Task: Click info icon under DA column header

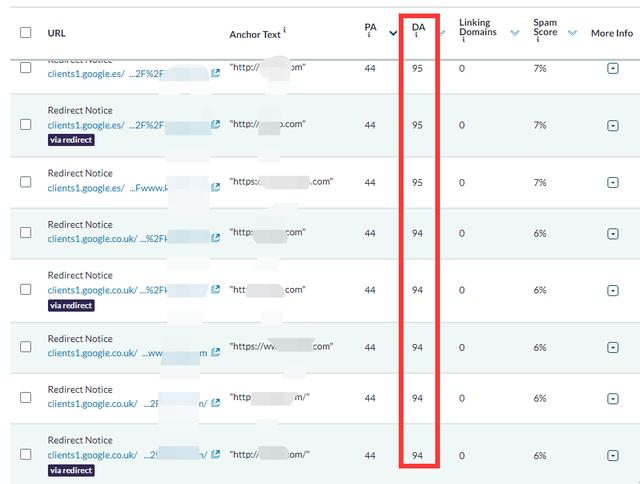Action: (x=416, y=36)
